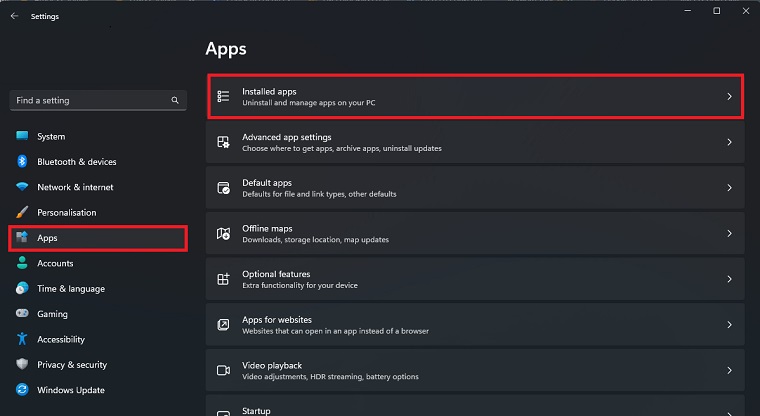The width and height of the screenshot is (760, 416).
Task: Open the Advanced app settings chevron
Action: 729,143
